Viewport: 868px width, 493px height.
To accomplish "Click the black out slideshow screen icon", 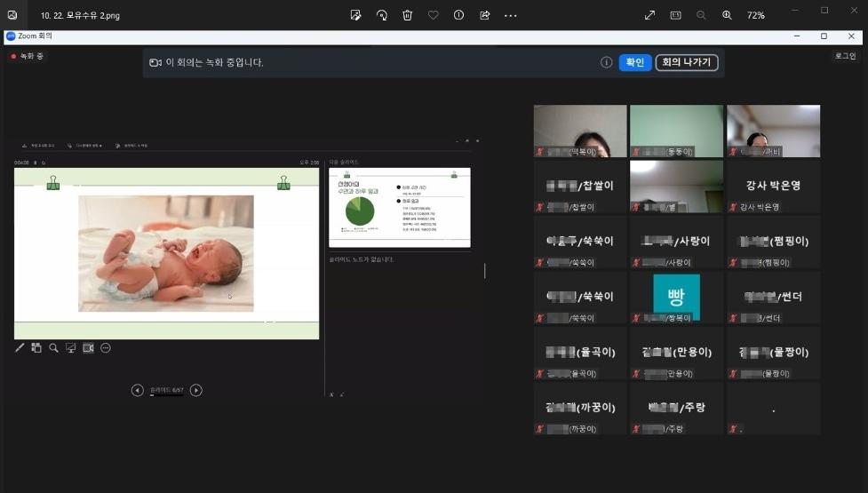I will (71, 347).
